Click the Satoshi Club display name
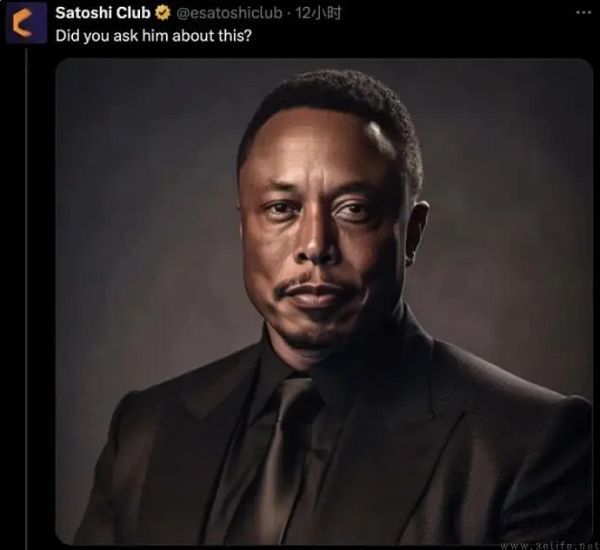 (103, 13)
